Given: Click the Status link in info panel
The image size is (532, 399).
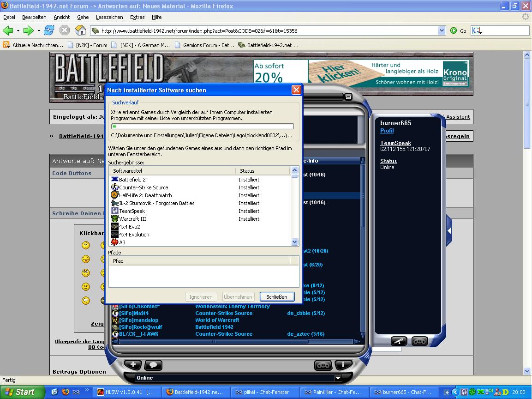Looking at the screenshot, I should pyautogui.click(x=389, y=161).
